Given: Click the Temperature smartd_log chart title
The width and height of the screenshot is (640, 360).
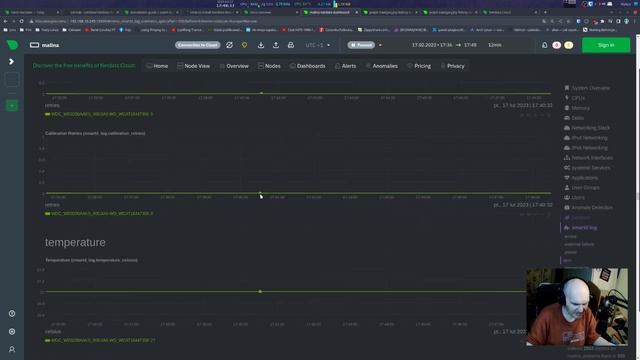Looking at the screenshot, I should (91, 260).
